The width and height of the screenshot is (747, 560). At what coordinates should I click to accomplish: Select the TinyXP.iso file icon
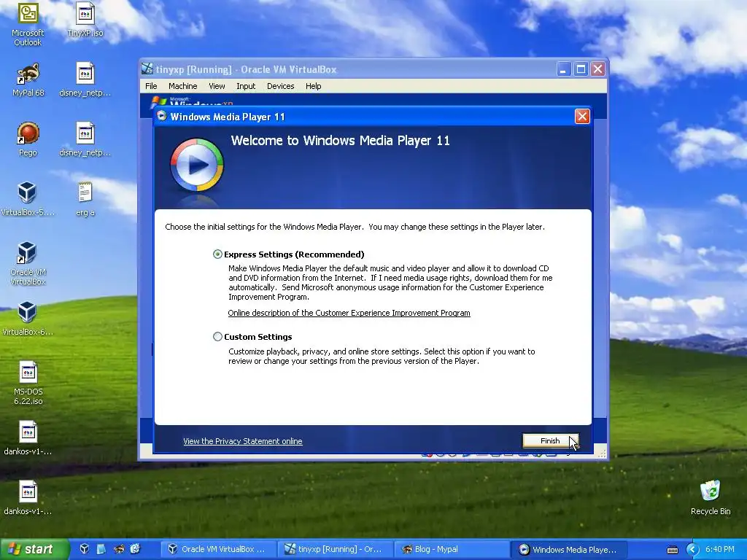pos(85,20)
